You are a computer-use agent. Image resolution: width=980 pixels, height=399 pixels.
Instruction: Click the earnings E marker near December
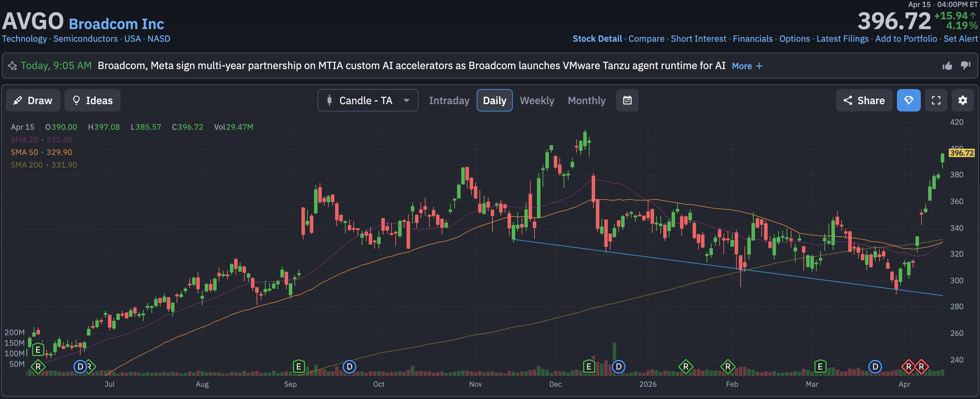588,366
